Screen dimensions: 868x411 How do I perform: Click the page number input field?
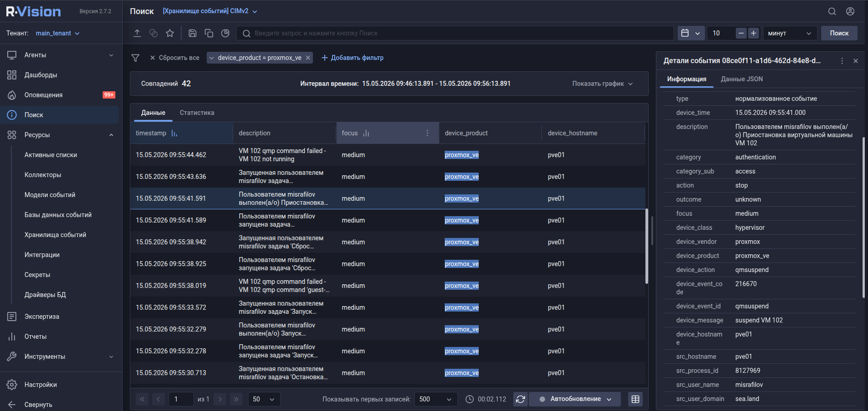(181, 399)
